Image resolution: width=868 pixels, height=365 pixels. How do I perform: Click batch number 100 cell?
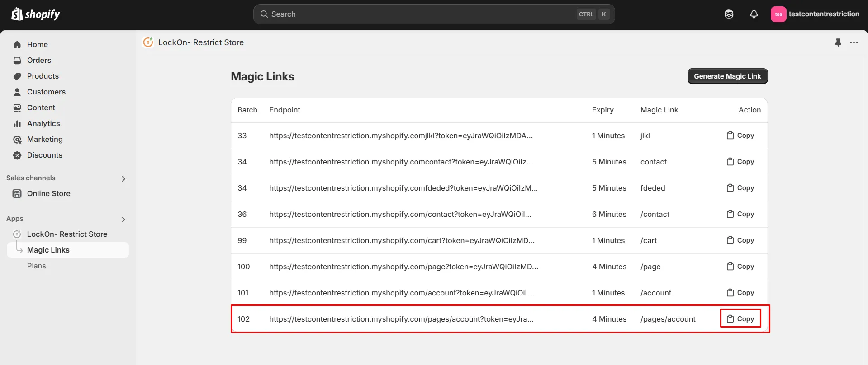243,267
